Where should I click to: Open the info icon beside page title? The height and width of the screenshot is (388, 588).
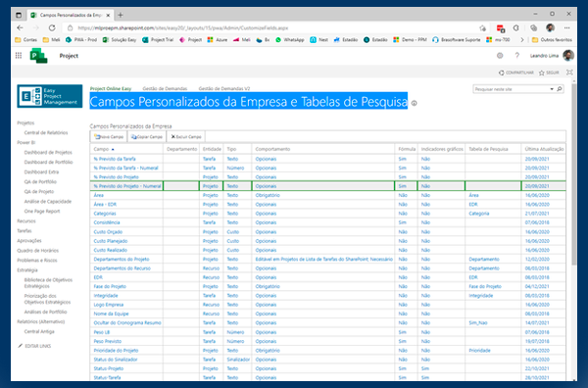click(414, 103)
